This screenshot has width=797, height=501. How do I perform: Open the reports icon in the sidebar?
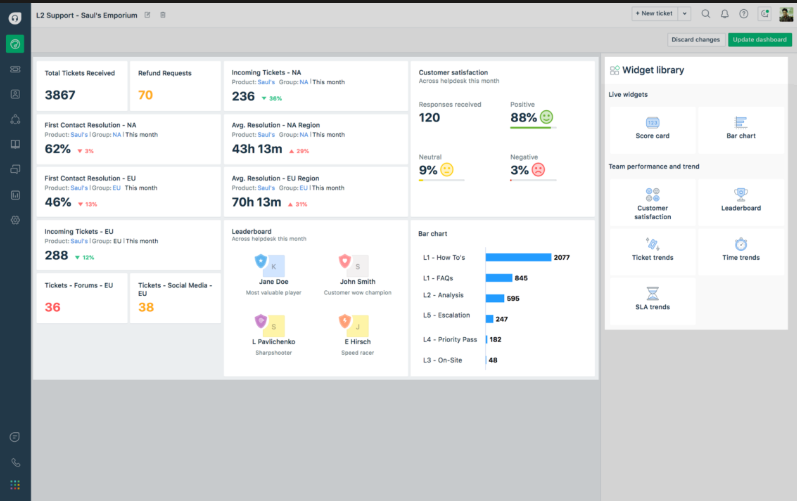coord(15,195)
